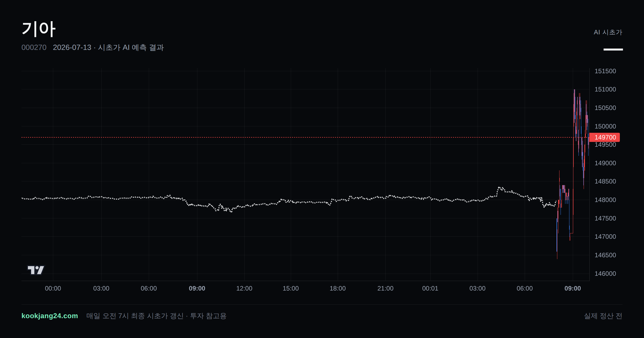Click the kookjang24.com link

50,316
